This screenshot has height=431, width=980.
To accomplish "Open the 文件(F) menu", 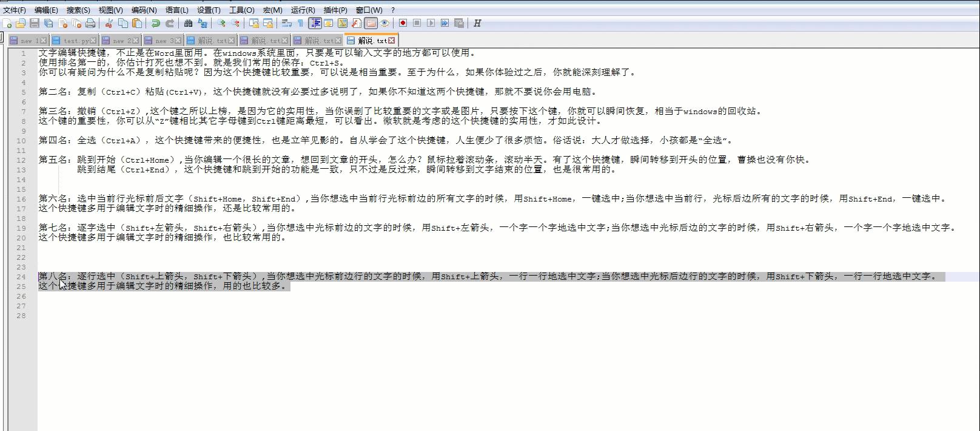I will 15,10.
